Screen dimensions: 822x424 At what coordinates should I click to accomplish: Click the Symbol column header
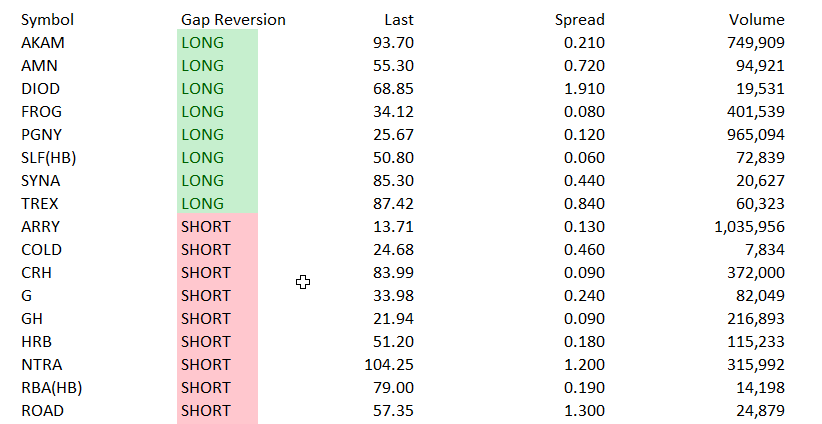(x=47, y=20)
